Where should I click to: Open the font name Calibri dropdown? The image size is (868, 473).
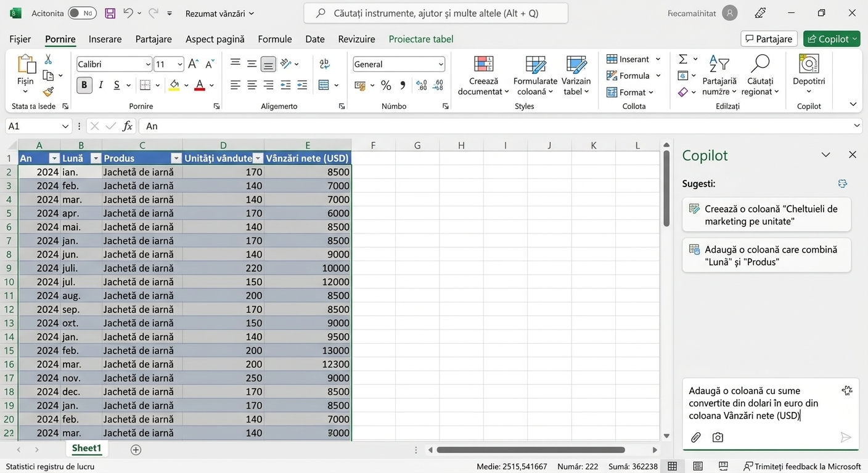pos(148,64)
